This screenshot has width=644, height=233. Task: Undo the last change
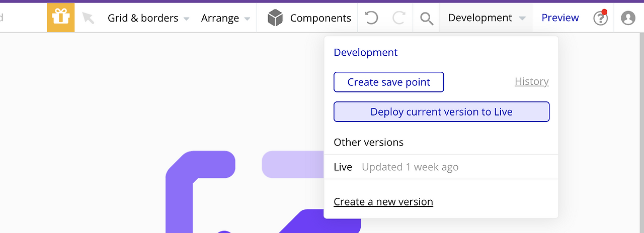click(371, 18)
